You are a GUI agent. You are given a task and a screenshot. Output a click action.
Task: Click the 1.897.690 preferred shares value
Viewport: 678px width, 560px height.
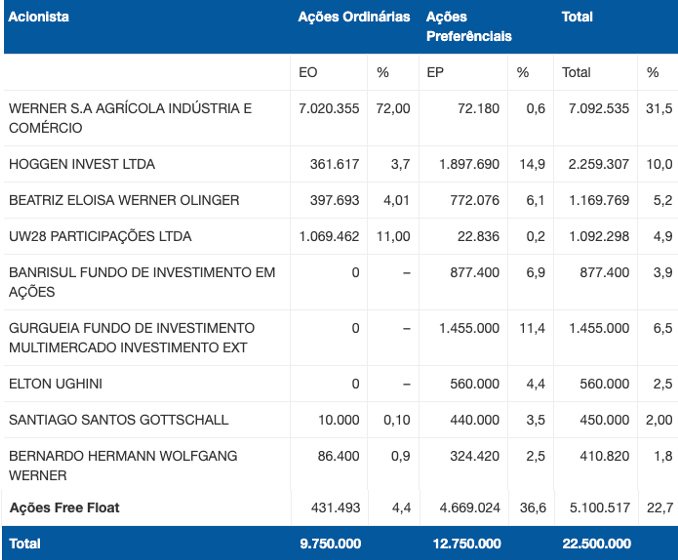click(469, 164)
